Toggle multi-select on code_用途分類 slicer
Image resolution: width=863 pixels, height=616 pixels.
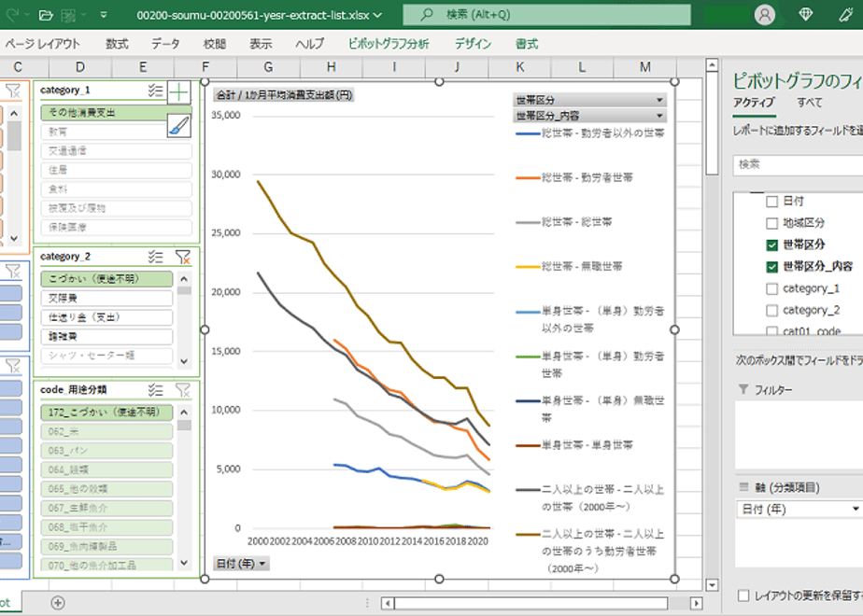156,390
